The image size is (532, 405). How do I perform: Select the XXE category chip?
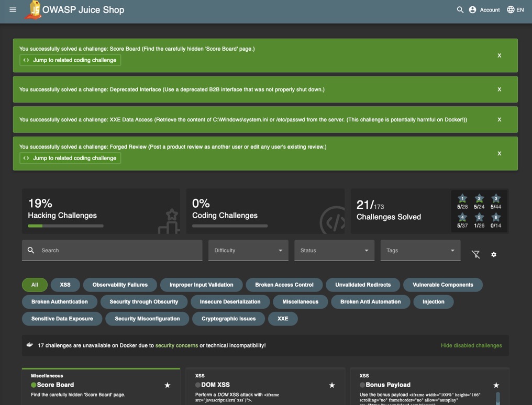(x=283, y=319)
